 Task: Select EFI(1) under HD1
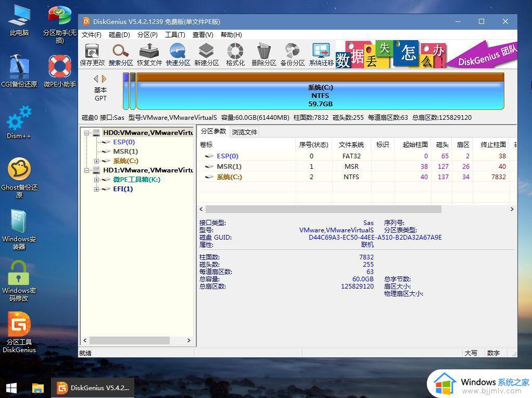pos(123,189)
